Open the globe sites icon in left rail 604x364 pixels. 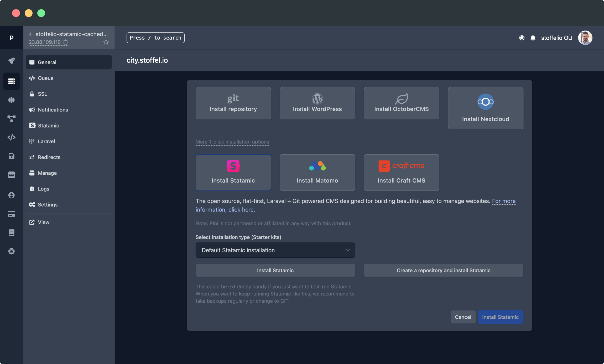click(12, 100)
